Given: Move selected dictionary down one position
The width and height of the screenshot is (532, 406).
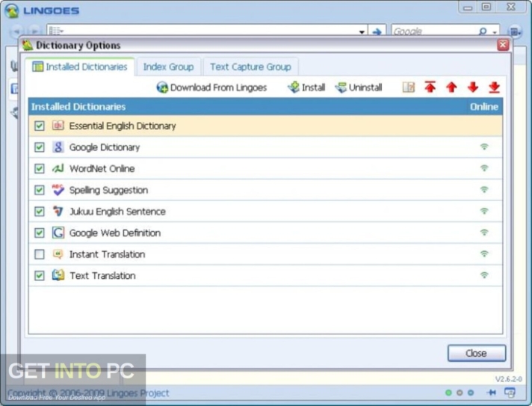Looking at the screenshot, I should [x=473, y=87].
